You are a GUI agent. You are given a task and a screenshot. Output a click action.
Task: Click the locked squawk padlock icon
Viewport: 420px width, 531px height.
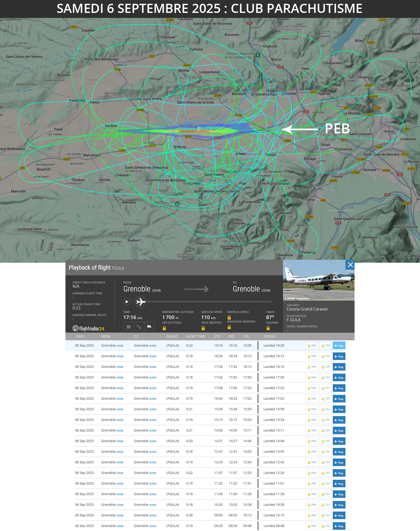268,328
